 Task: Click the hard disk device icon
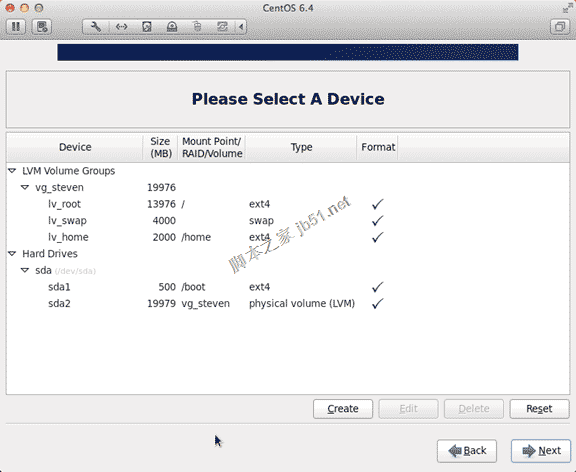(147, 27)
